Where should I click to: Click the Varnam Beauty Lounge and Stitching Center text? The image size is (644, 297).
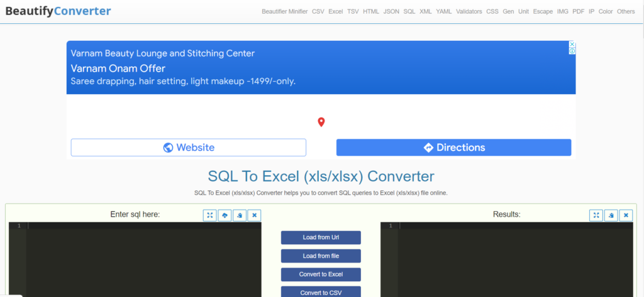click(163, 53)
